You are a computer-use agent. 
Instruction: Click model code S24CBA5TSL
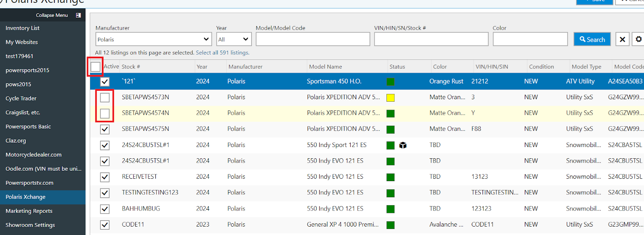pyautogui.click(x=625, y=145)
